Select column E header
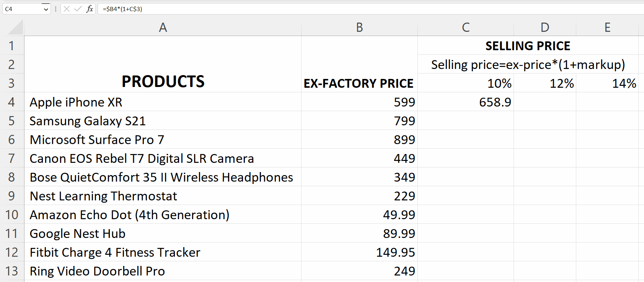This screenshot has width=644, height=282. (608, 27)
